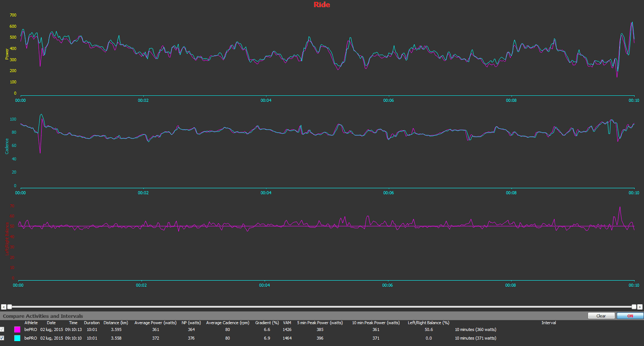
Task: Toggle checkbox for the cyan bePRO activity
Action: (x=2, y=338)
